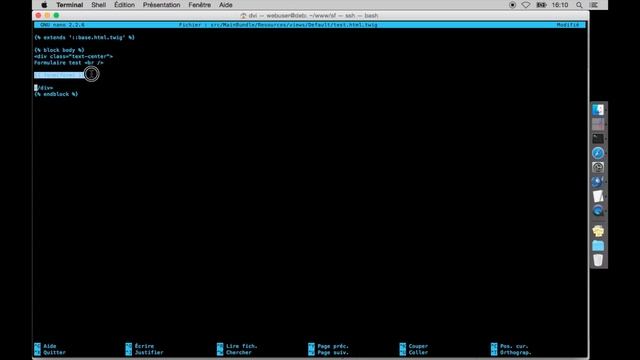640x360 pixels.
Task: Click the '{% endblock %}' line
Action: coord(56,94)
